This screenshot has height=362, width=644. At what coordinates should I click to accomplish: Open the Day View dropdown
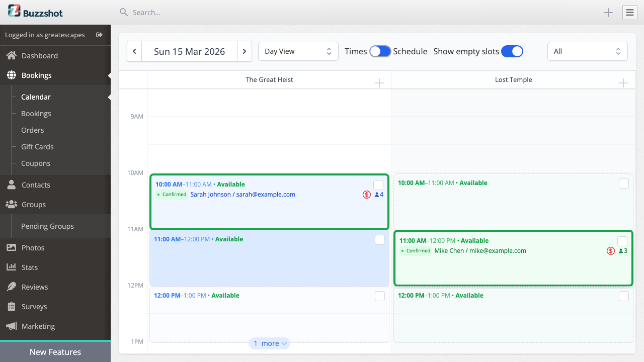coord(298,51)
